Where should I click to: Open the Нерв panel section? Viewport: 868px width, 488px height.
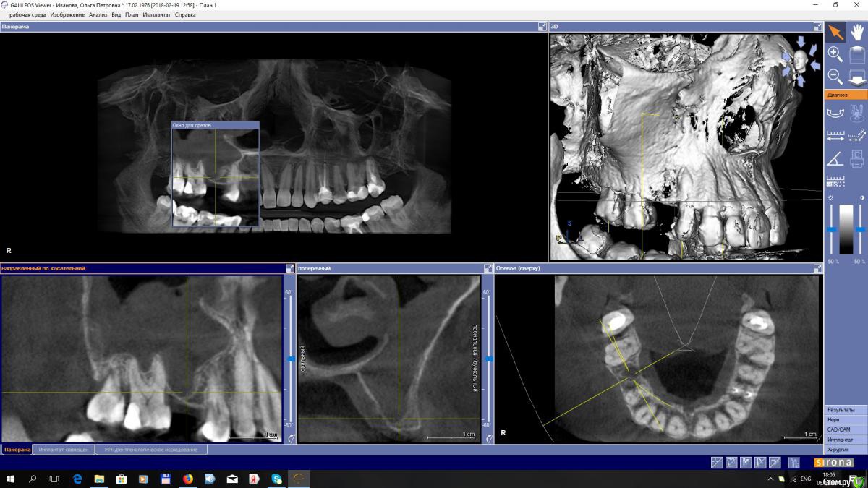point(846,420)
